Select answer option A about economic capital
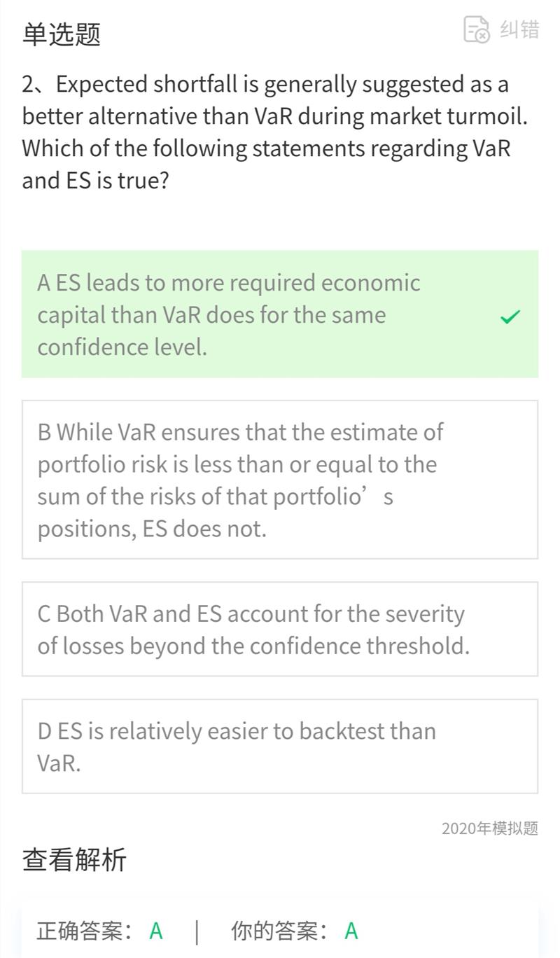This screenshot has width=560, height=958. click(280, 314)
